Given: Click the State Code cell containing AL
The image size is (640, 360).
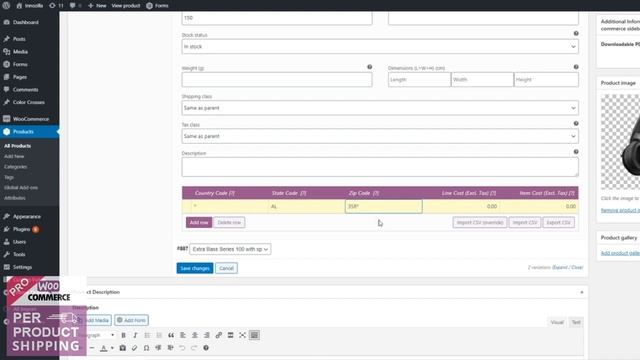Looking at the screenshot, I should [307, 207].
